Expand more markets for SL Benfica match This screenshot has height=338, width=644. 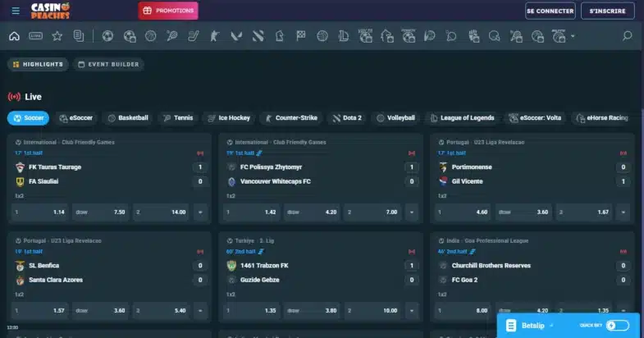coord(200,311)
